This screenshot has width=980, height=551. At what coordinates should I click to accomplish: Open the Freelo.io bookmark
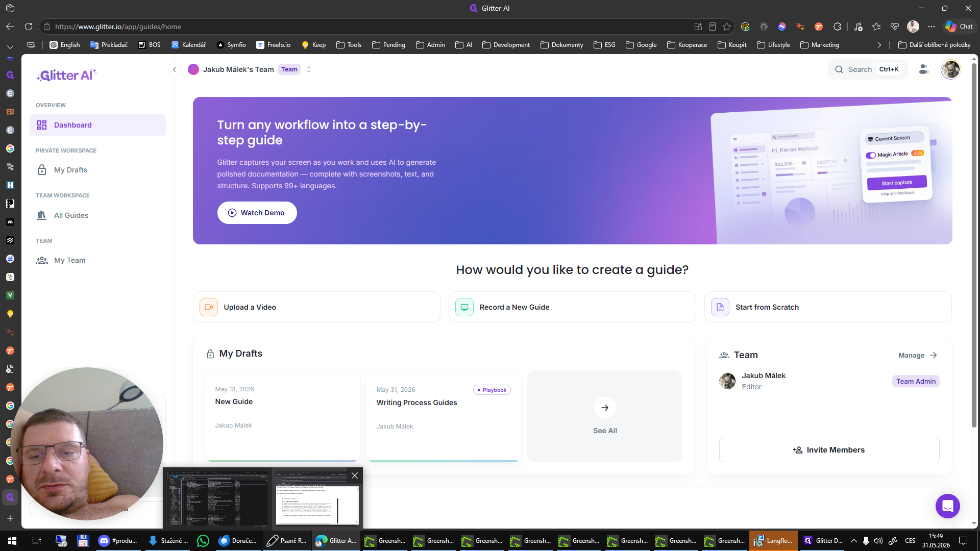click(274, 45)
